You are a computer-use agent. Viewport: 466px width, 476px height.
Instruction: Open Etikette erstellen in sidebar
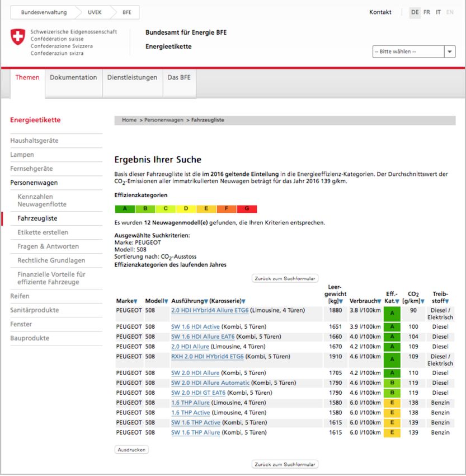click(x=43, y=232)
